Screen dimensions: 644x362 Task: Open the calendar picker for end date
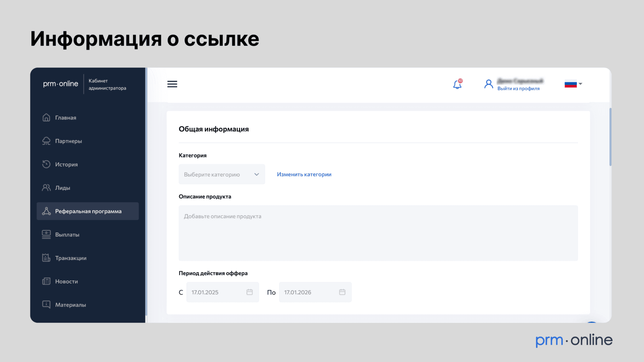(x=342, y=292)
